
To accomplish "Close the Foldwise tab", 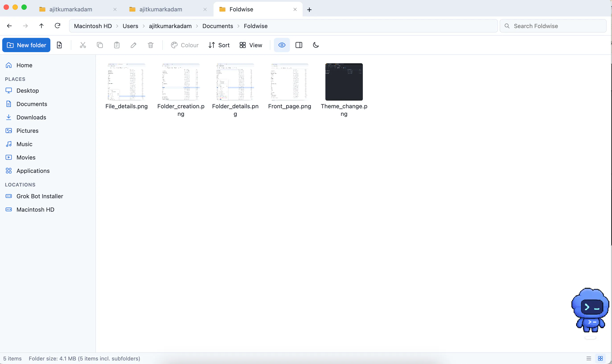I will coord(295,9).
